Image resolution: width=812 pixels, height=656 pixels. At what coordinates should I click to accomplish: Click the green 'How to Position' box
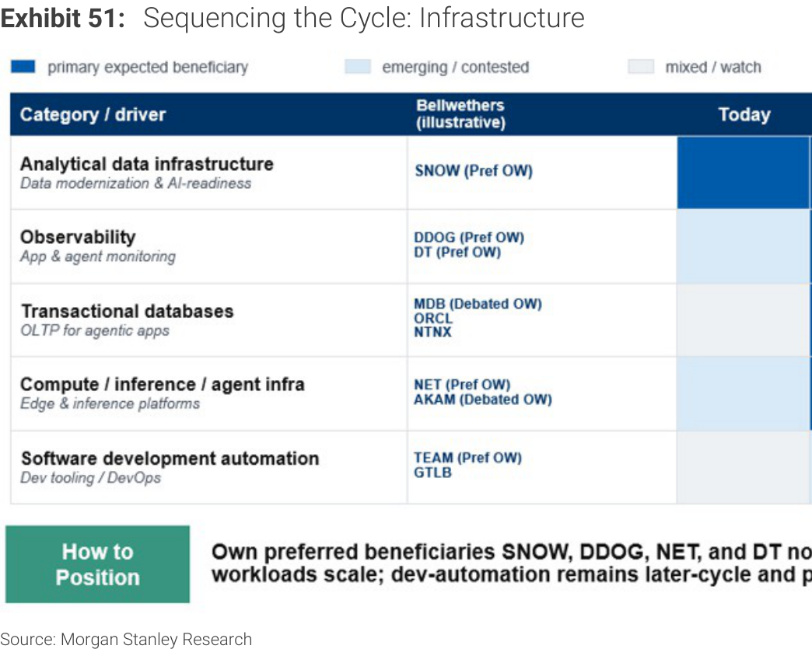click(97, 564)
